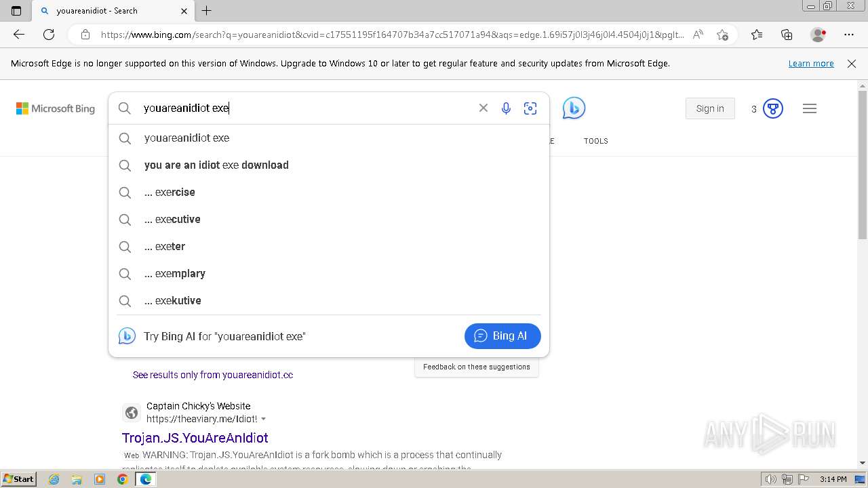Search using an image icon
Viewport: 868px width, 488px height.
point(530,108)
